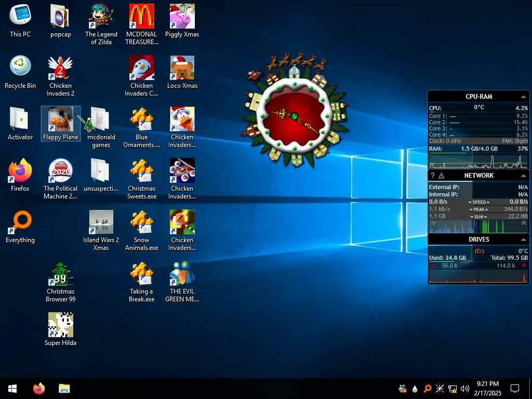Click the (C:) drive label
The height and width of the screenshot is (399, 532).
479,251
